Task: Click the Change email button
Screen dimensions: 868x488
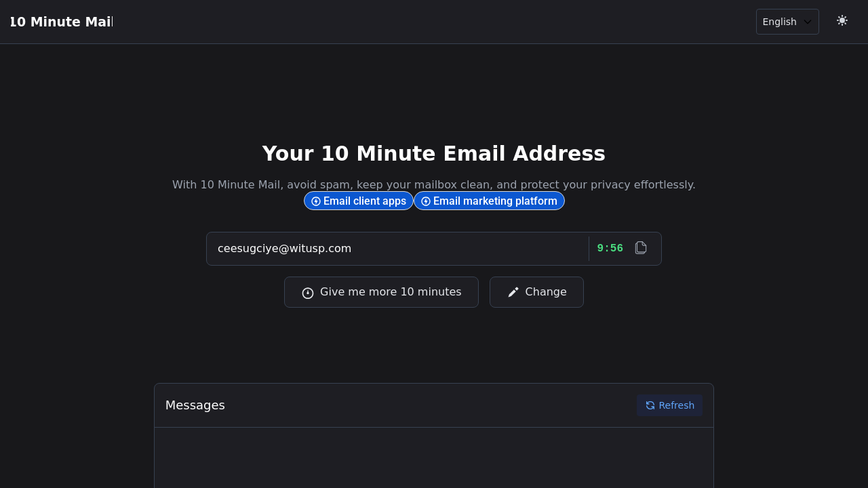Action: click(536, 292)
